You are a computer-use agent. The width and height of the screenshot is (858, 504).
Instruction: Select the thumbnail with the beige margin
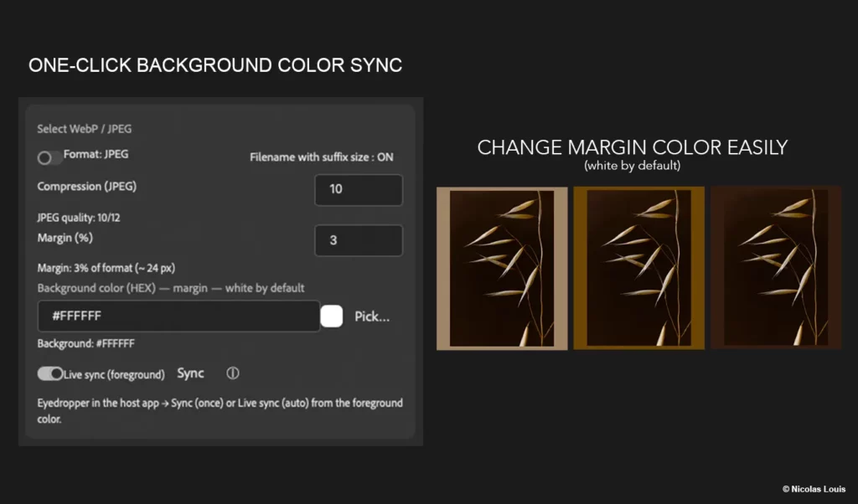(x=502, y=268)
